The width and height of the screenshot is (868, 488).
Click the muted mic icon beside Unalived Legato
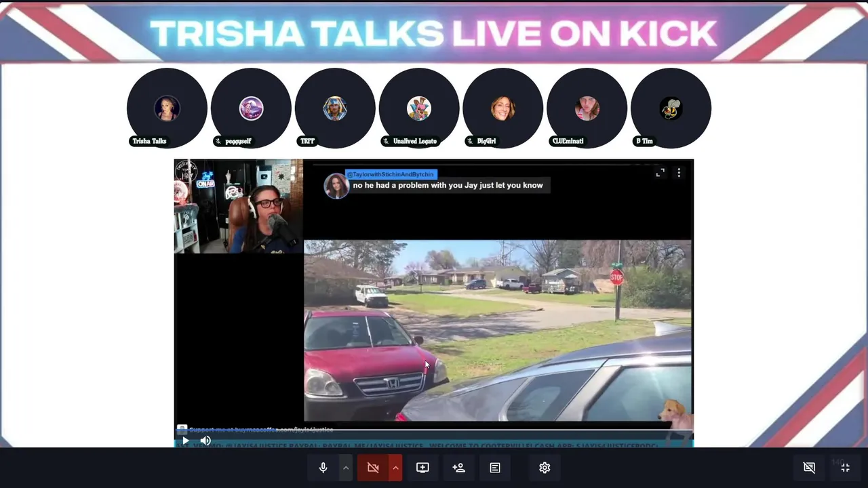point(386,142)
